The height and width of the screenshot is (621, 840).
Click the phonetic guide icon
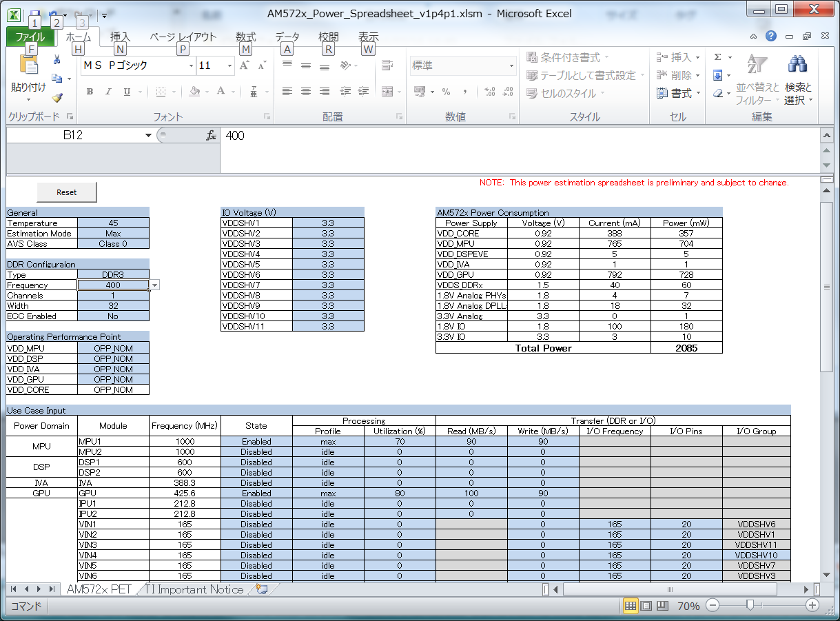255,92
